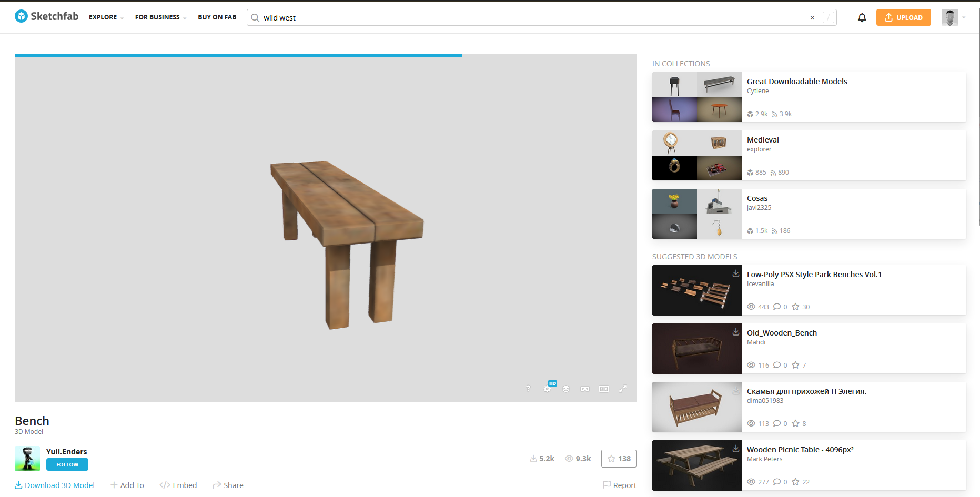Open the Medieval collection
Viewport: 980px width, 497px height.
pos(809,156)
